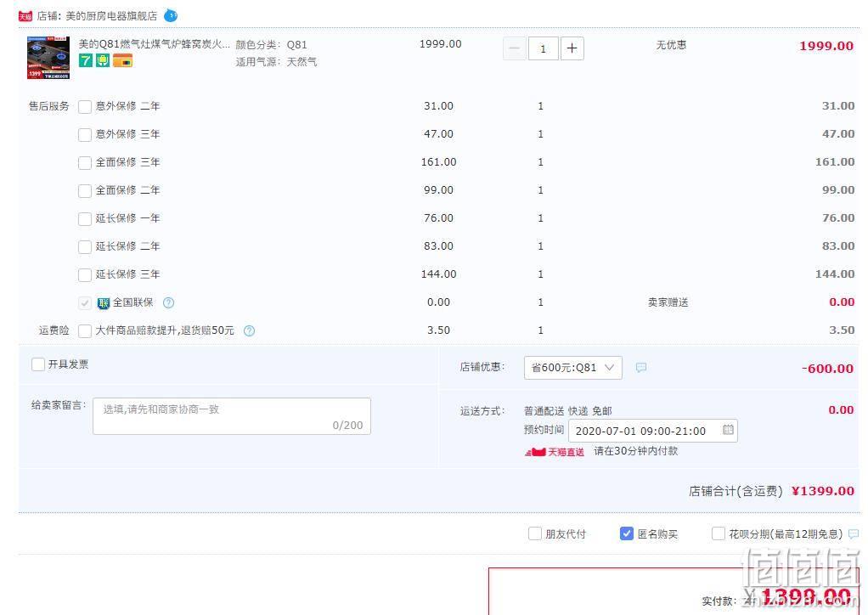Click the Tmall logo beside the shop name
Screen dimensions: 868x615
(x=25, y=16)
